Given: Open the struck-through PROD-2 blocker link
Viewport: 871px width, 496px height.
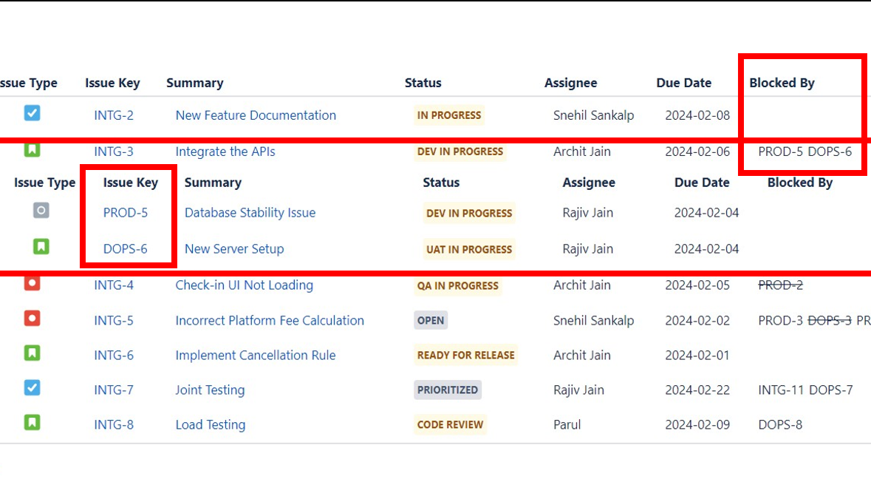Looking at the screenshot, I should point(780,285).
